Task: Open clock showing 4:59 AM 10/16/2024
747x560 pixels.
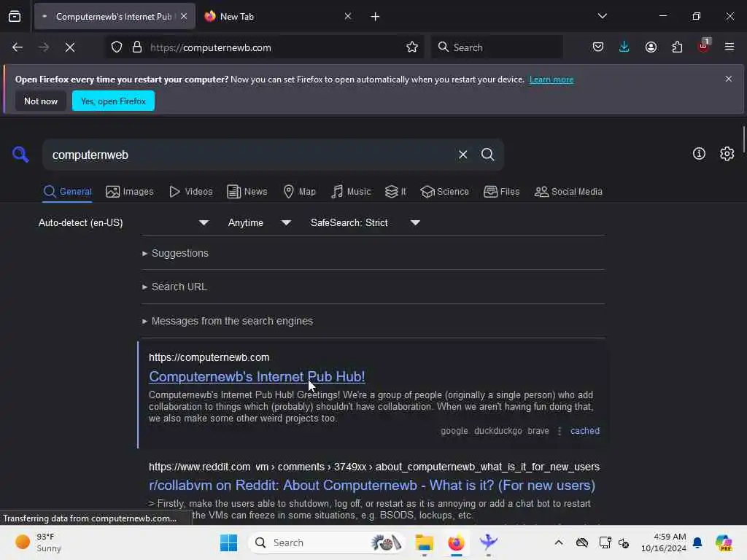Action: coord(664,542)
